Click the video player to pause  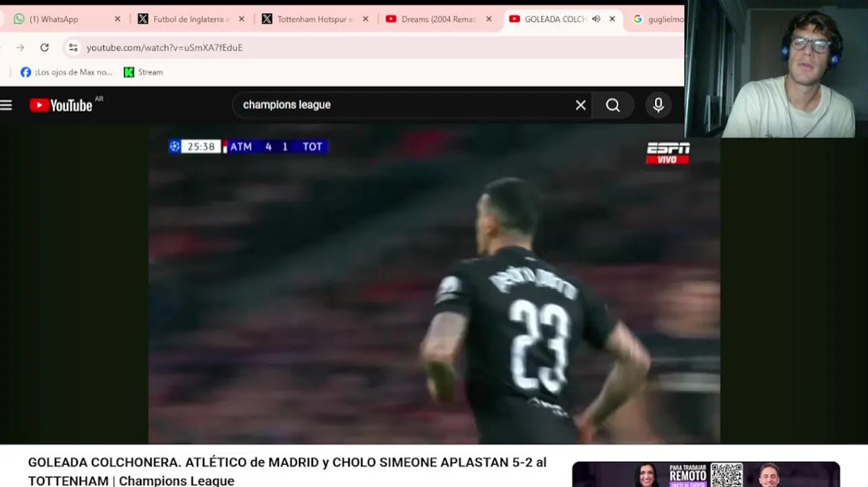click(434, 284)
